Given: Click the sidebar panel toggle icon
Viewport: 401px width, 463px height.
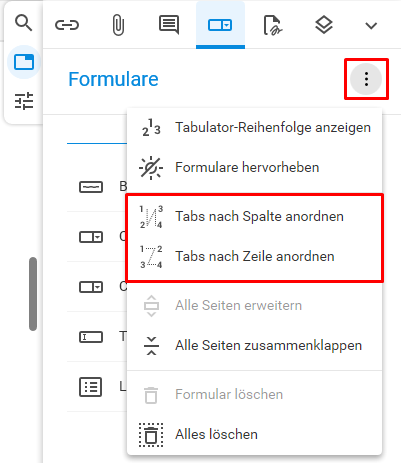Looking at the screenshot, I should tap(24, 62).
